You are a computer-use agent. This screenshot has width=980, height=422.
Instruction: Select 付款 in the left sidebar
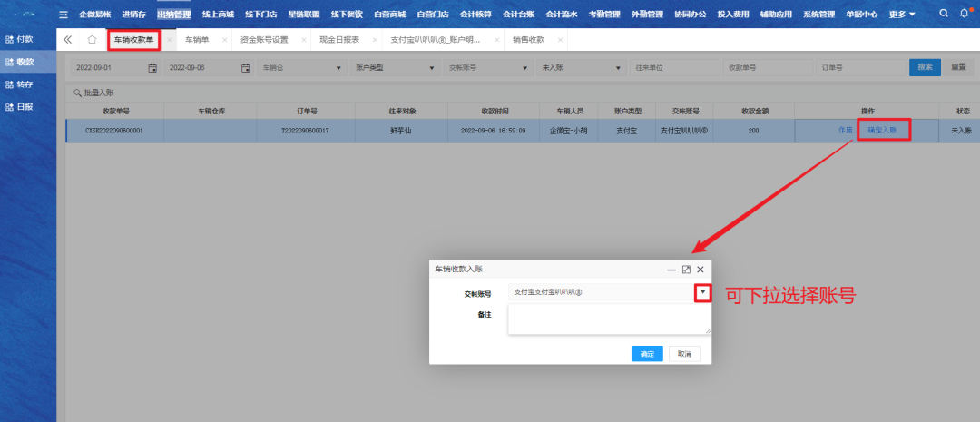click(25, 40)
